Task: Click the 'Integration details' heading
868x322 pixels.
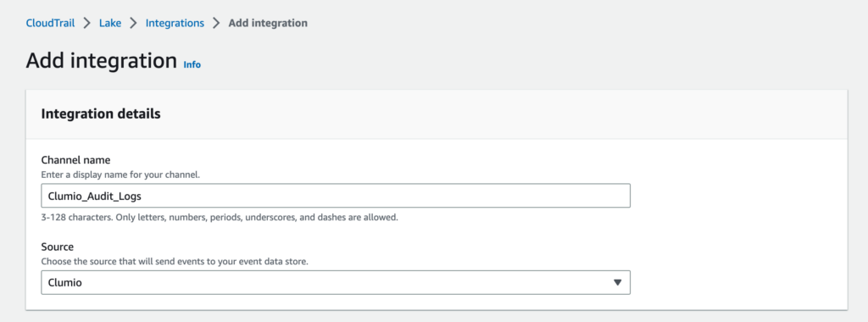Action: [x=101, y=114]
